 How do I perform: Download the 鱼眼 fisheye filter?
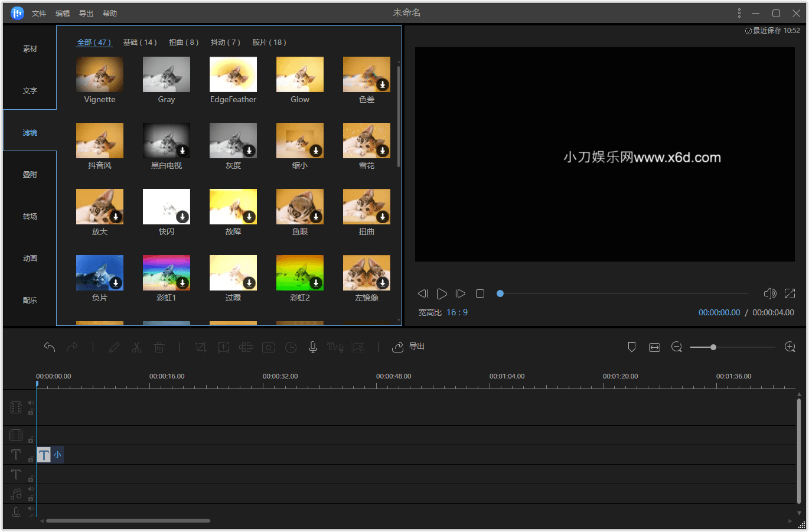point(316,217)
